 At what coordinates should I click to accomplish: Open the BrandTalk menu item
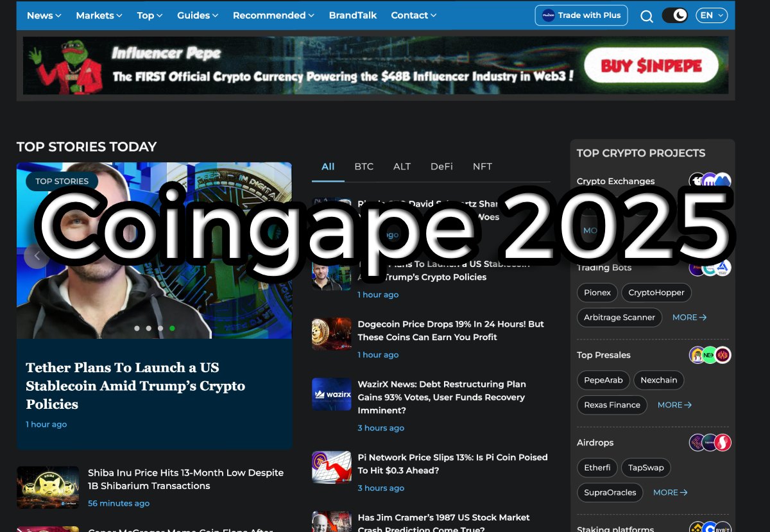coord(353,15)
